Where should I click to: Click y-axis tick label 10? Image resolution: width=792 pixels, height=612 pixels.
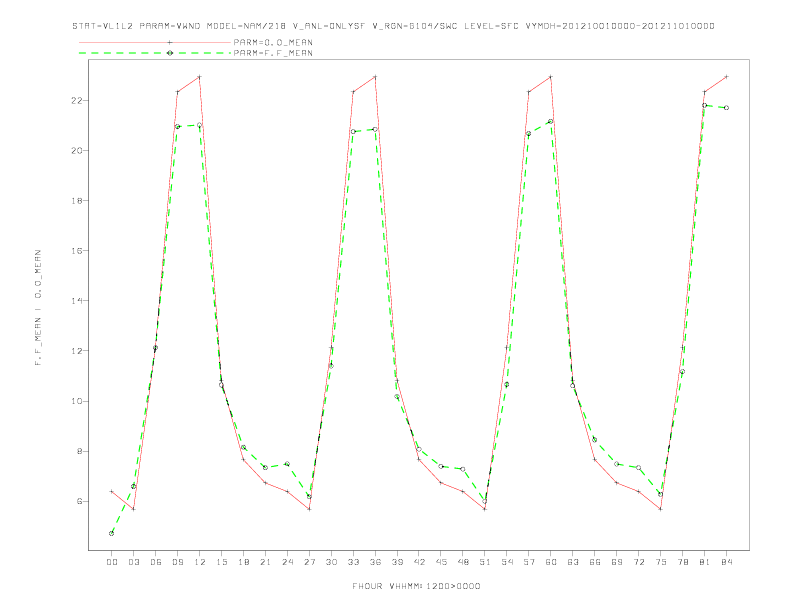tap(78, 401)
